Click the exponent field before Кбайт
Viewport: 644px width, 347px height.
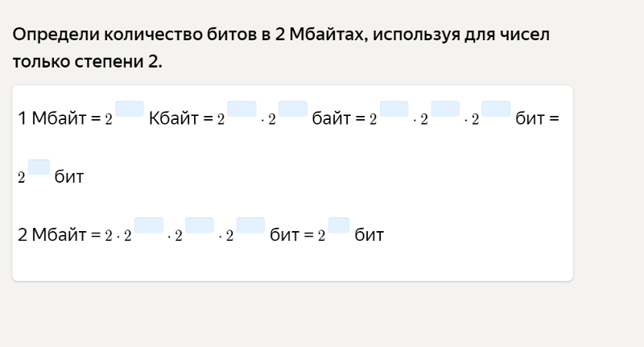(x=130, y=109)
